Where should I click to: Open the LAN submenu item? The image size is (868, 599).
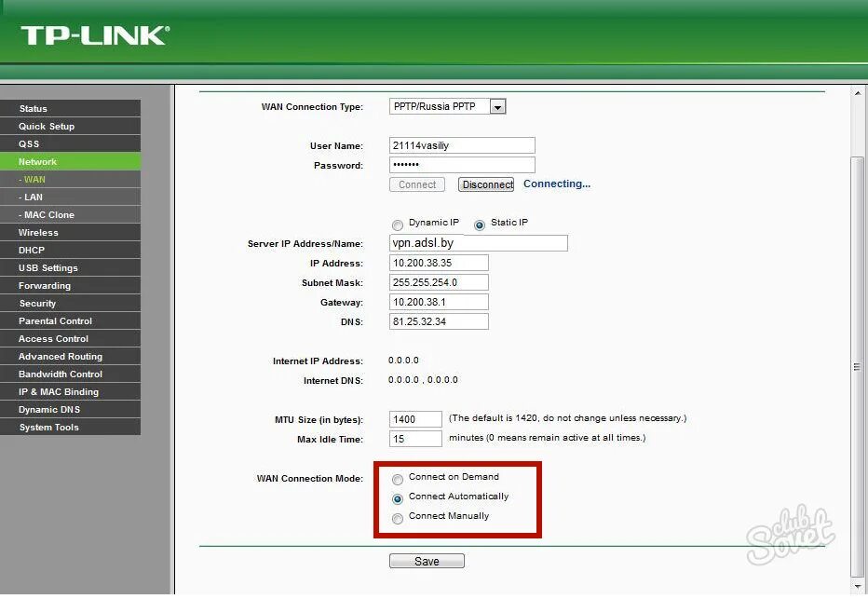[x=70, y=197]
